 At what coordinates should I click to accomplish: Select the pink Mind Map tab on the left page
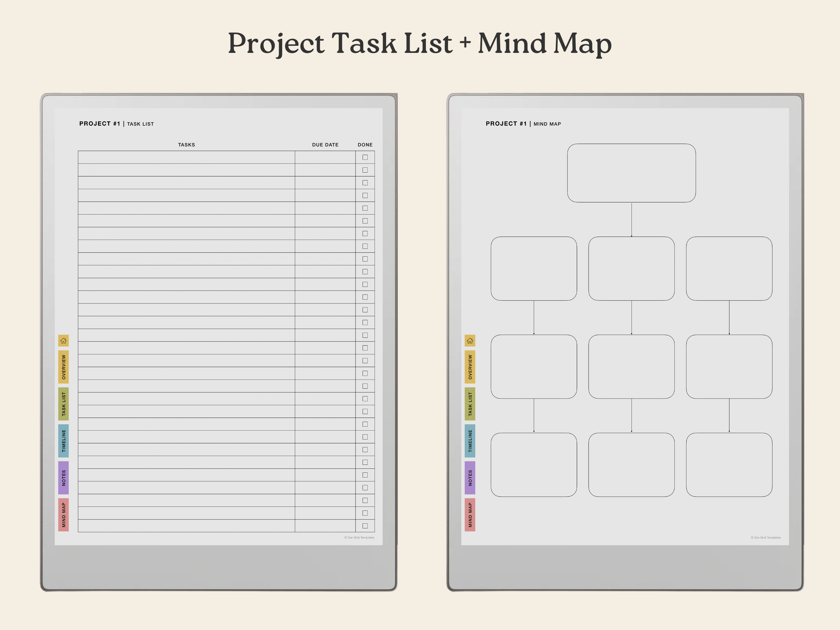click(64, 514)
